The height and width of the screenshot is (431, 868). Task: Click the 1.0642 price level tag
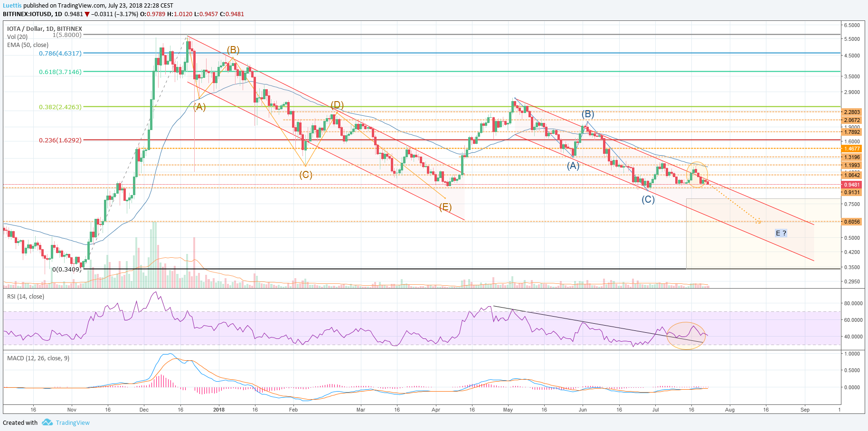coord(852,175)
